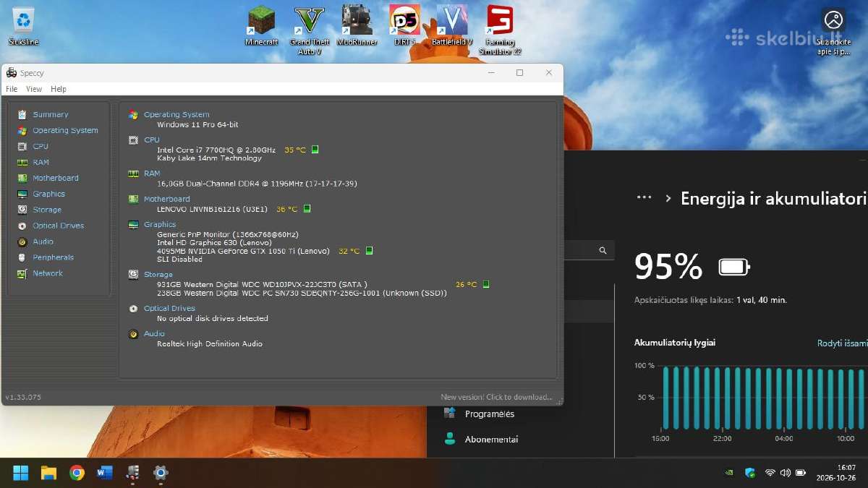
Task: Open the Grand Theft Auto V desktop shortcut
Action: pos(310,30)
